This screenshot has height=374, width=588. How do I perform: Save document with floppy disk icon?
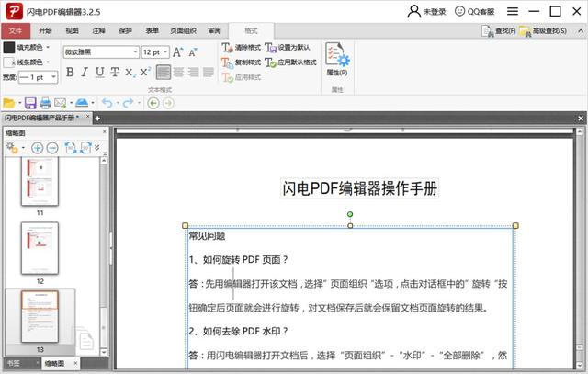tap(30, 103)
